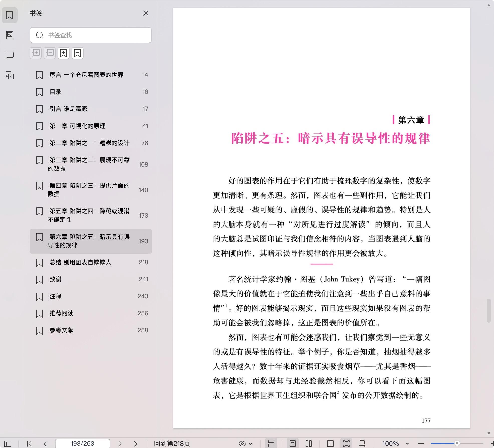Open bookmark 第二章 陷阱之一:糟糕的设计
The width and height of the screenshot is (494, 448).
pyautogui.click(x=91, y=143)
